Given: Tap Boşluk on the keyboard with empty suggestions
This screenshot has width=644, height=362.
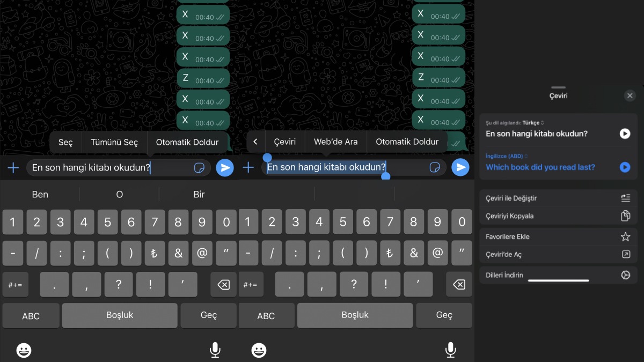Looking at the screenshot, I should tap(355, 315).
